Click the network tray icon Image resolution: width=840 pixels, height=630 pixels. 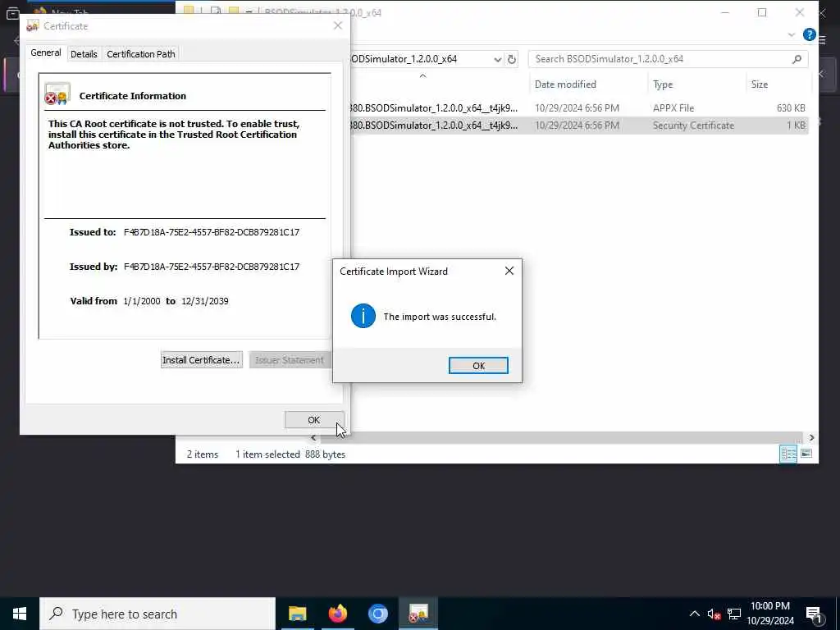coord(734,614)
